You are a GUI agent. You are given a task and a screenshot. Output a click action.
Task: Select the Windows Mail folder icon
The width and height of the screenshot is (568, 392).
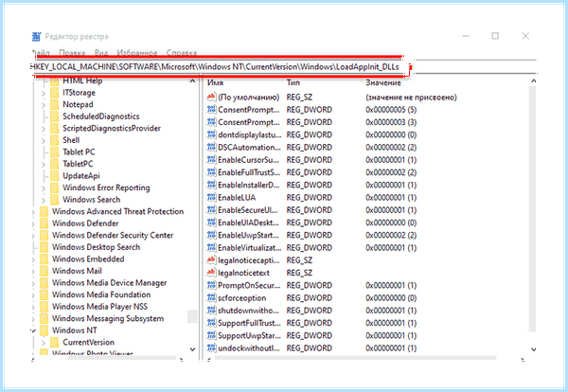point(44,271)
